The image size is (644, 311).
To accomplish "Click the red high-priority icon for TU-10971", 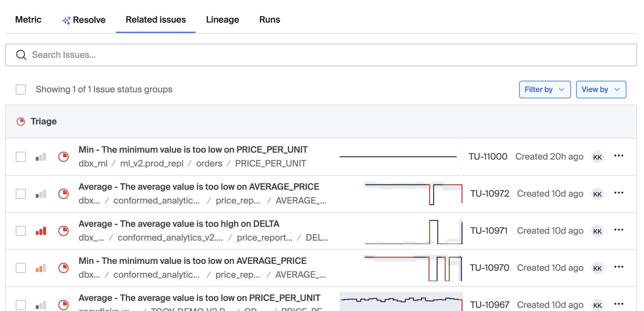I will click(41, 231).
